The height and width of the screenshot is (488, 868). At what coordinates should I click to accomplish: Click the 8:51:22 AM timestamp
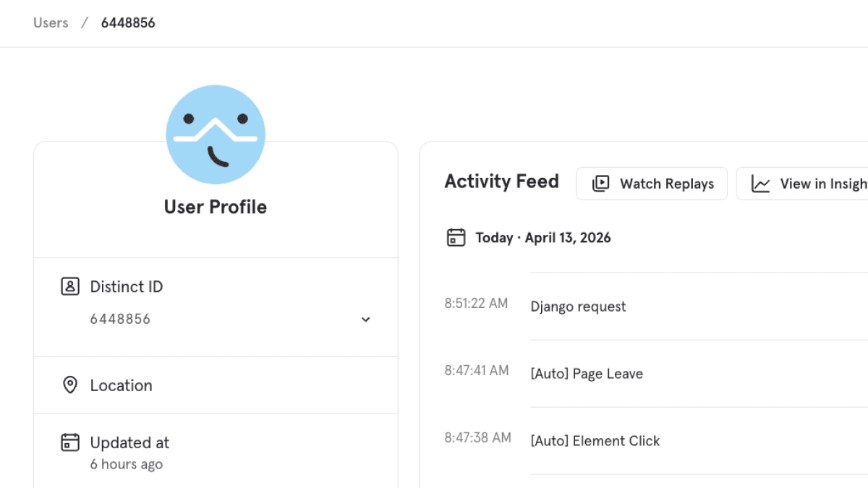pyautogui.click(x=476, y=304)
